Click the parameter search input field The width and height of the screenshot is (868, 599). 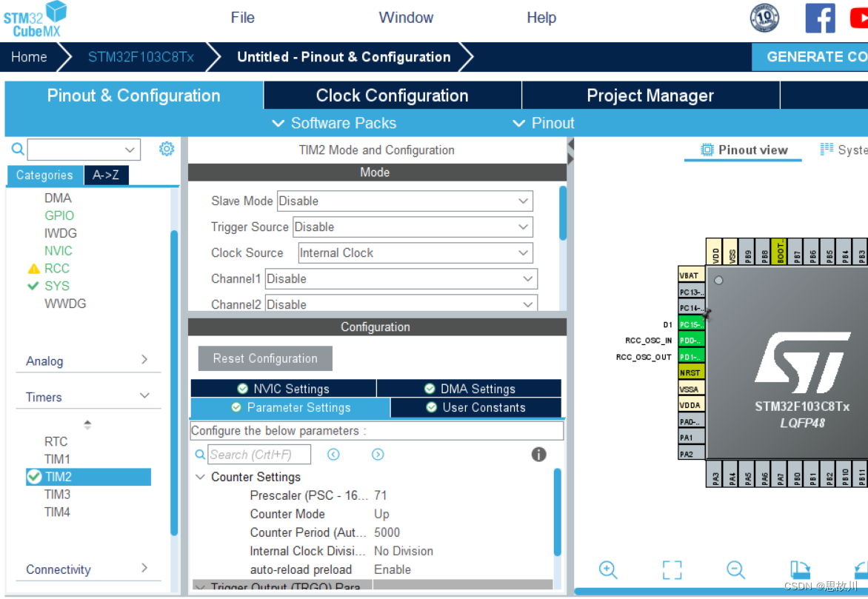[x=259, y=455]
